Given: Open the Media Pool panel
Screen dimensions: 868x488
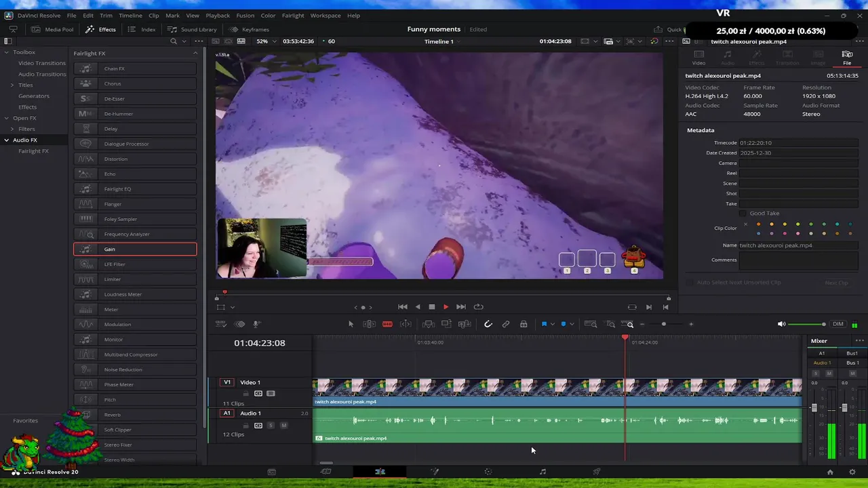Looking at the screenshot, I should pyautogui.click(x=52, y=29).
